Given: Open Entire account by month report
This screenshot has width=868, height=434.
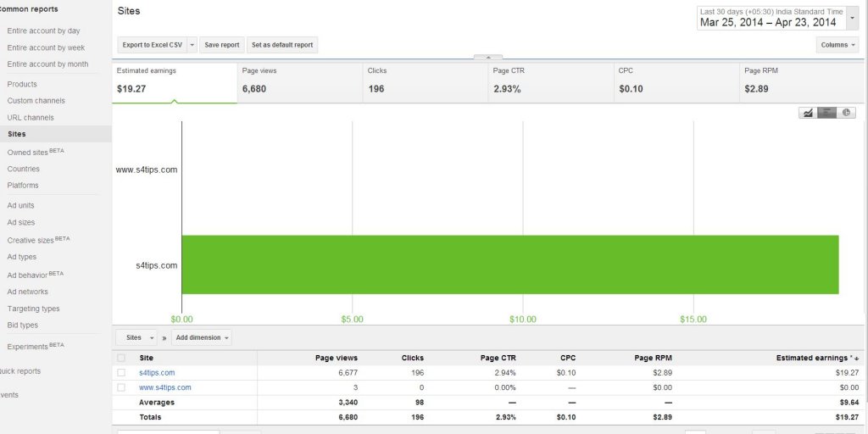Looking at the screenshot, I should (47, 64).
